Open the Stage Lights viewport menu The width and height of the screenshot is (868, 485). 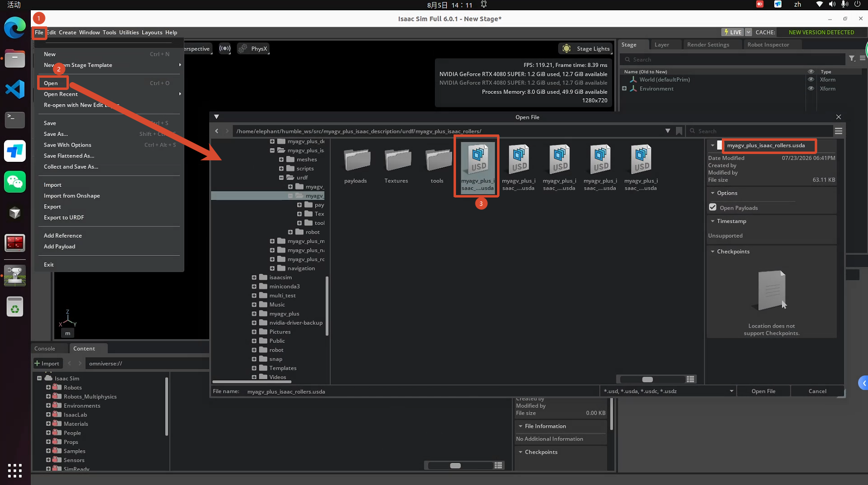tap(586, 48)
